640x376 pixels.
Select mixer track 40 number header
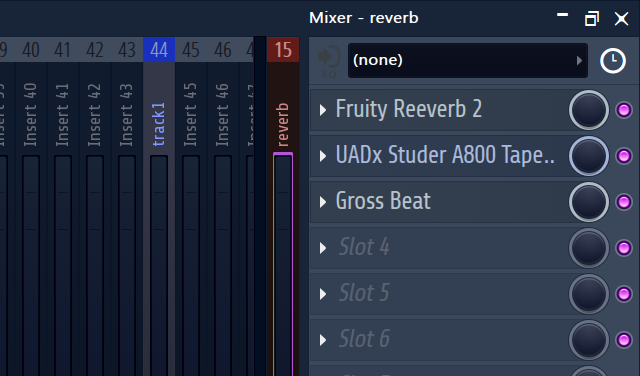[x=31, y=50]
